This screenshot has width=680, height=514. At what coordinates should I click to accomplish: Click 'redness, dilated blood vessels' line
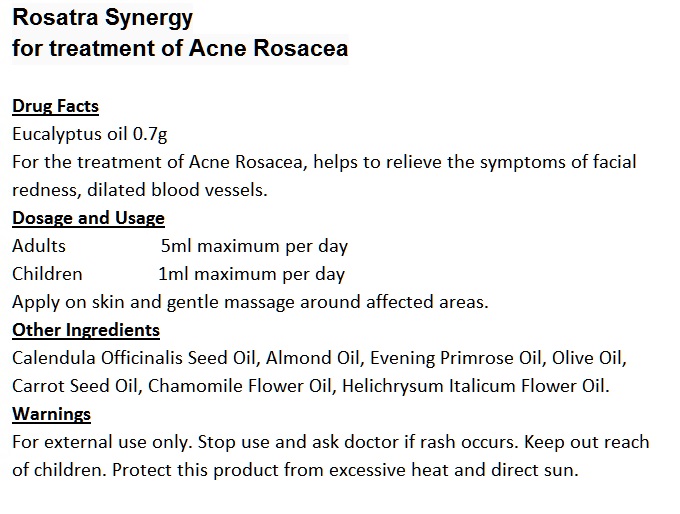(140, 189)
